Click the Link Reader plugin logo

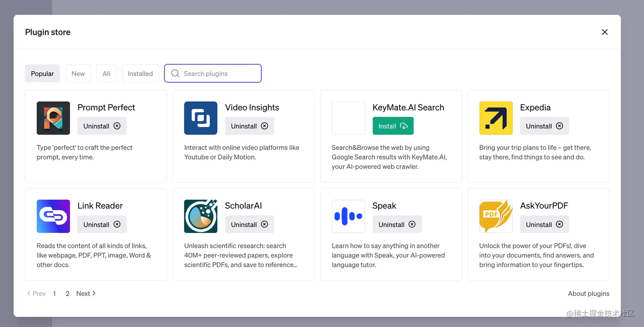coord(53,216)
